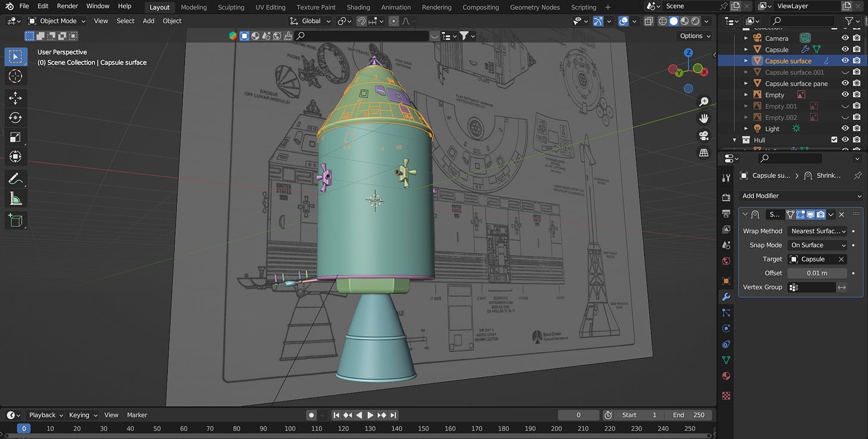Click the red X axis gizmo
Image resolution: width=868 pixels, height=439 pixels.
click(705, 72)
